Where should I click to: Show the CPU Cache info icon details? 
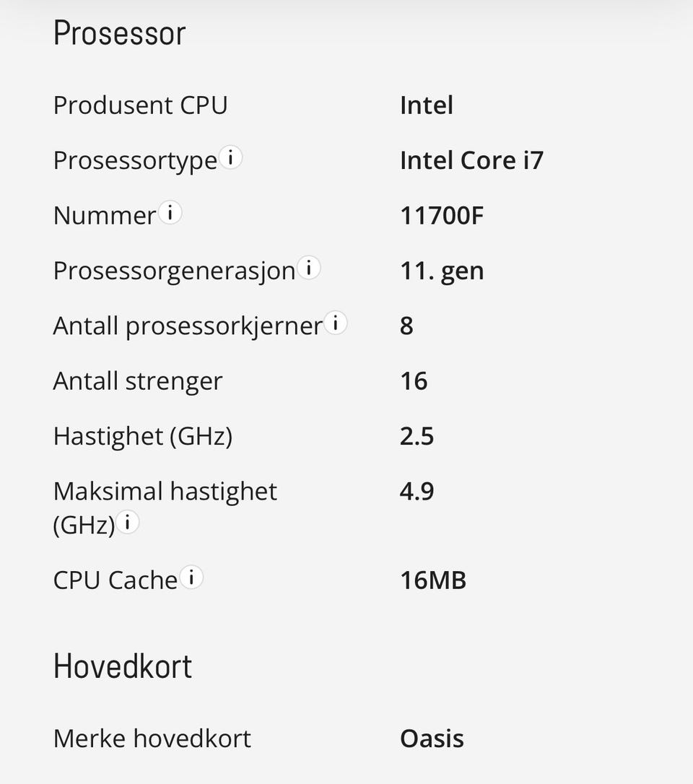click(x=191, y=578)
